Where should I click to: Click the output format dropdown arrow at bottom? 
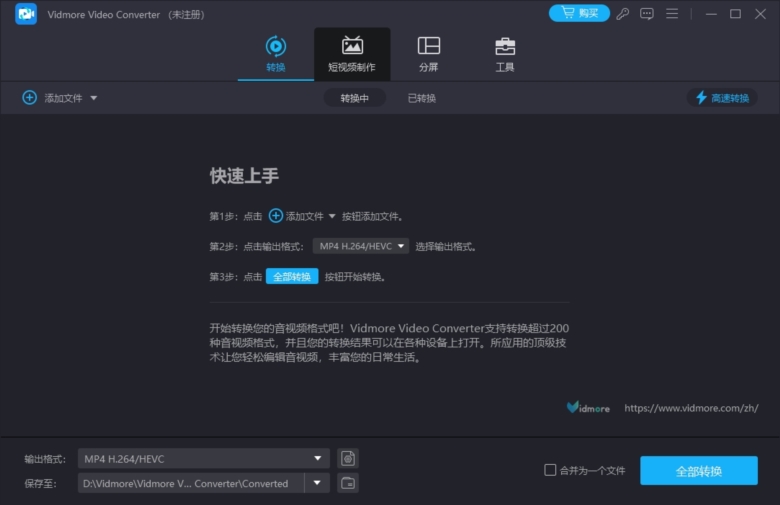317,458
